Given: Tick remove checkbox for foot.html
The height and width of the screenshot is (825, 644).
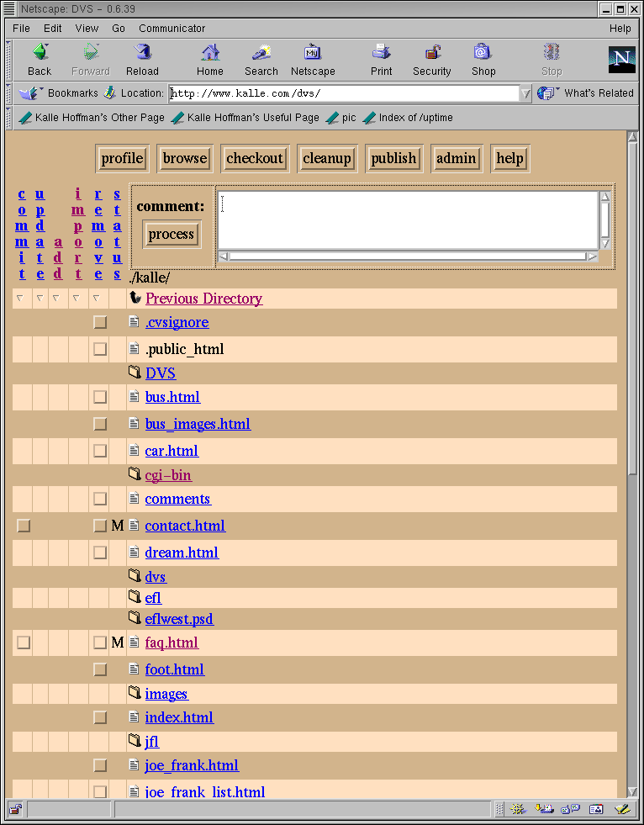Looking at the screenshot, I should (100, 669).
